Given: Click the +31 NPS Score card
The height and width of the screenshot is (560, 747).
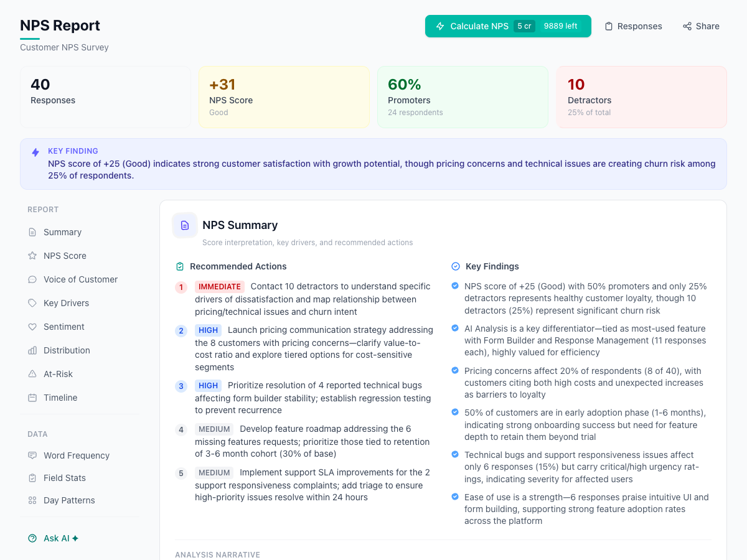Looking at the screenshot, I should click(x=284, y=96).
